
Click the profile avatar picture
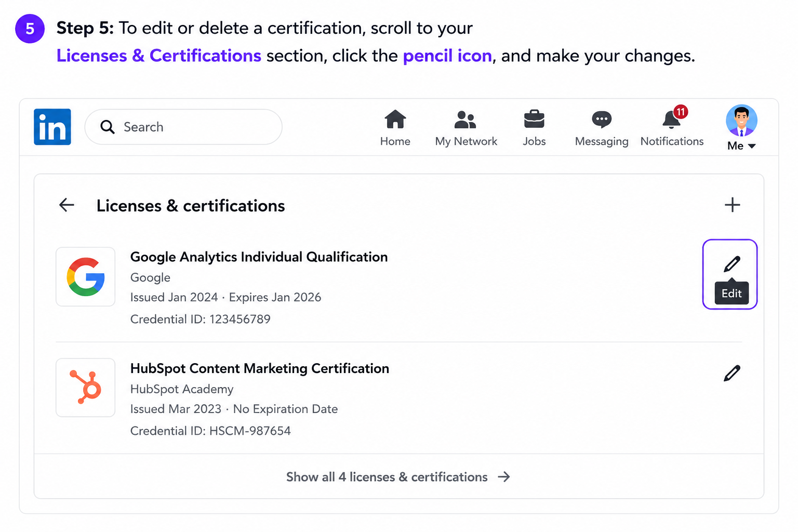[741, 121]
